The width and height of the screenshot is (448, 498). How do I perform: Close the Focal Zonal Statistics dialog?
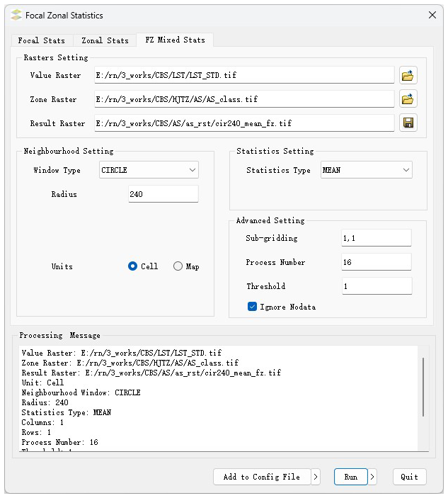point(432,15)
